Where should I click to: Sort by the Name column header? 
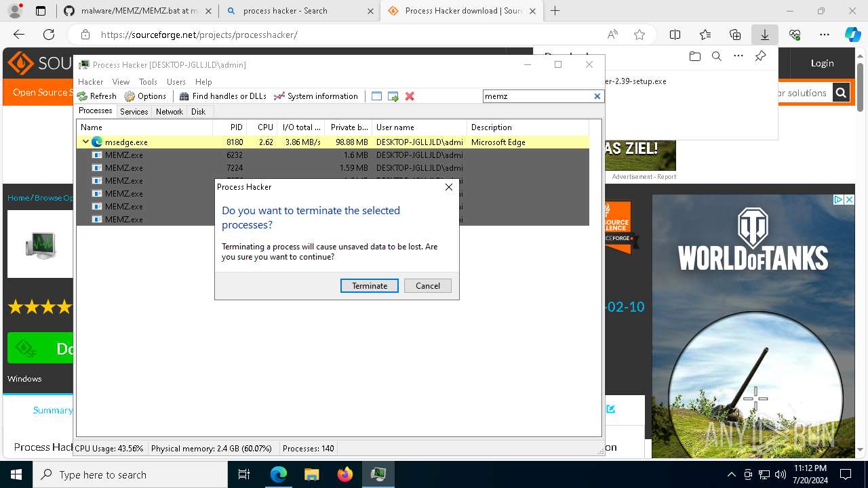click(x=144, y=127)
